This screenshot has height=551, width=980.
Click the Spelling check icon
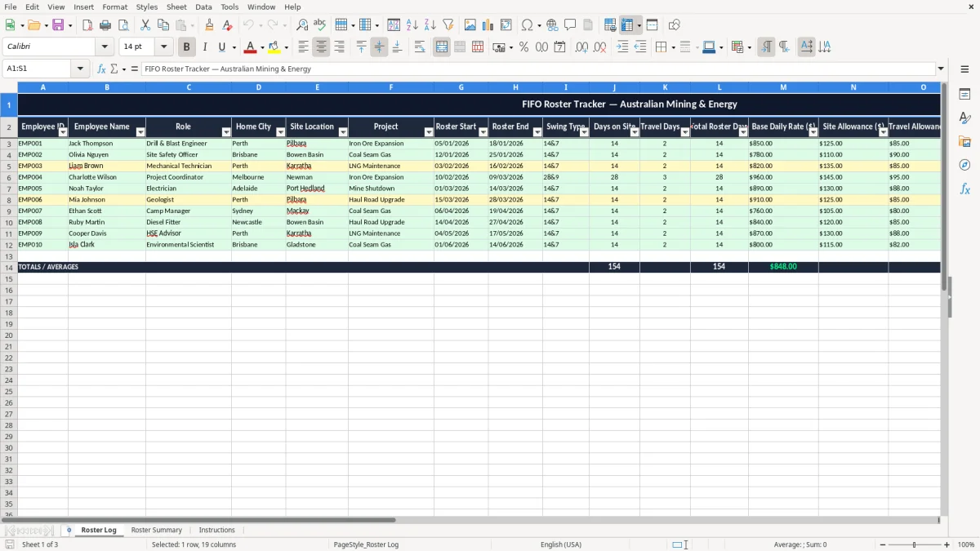pyautogui.click(x=320, y=25)
